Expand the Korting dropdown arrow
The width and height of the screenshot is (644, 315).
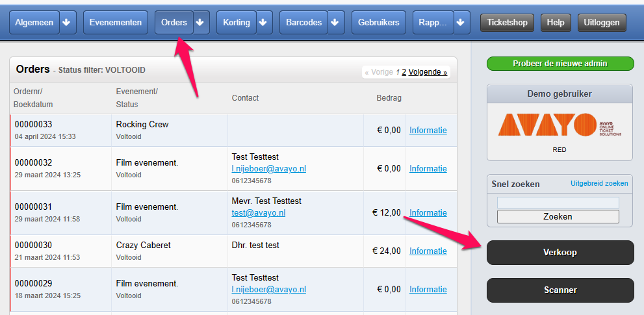264,23
